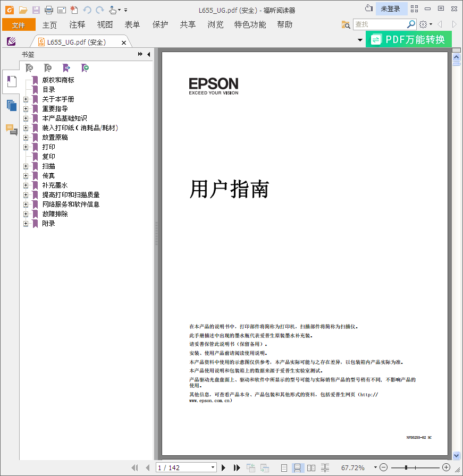Click the vertical scrollbar down arrow
Viewport: 463px width, 476px height.
point(456,455)
